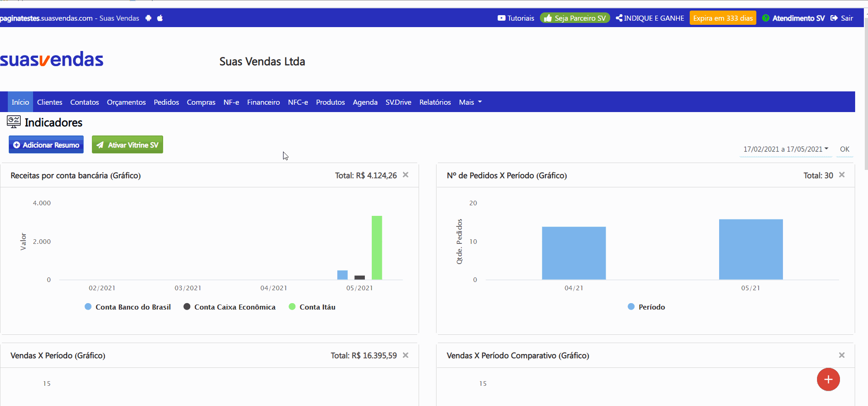Close the Nº de Pedidos X Período panel
This screenshot has height=406, width=868.
842,175
